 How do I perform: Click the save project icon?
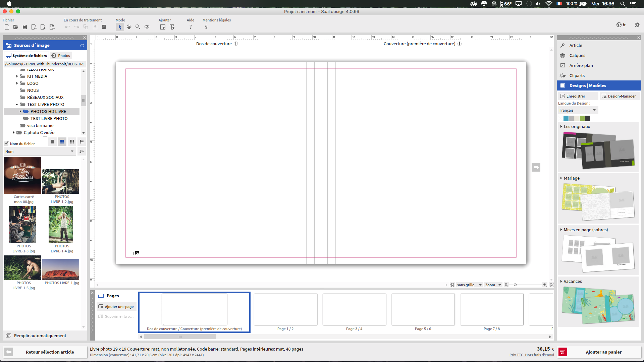point(24,27)
